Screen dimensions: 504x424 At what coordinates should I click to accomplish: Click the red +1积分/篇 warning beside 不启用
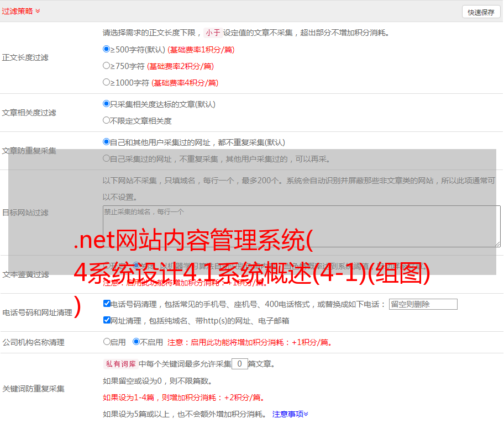pyautogui.click(x=250, y=342)
